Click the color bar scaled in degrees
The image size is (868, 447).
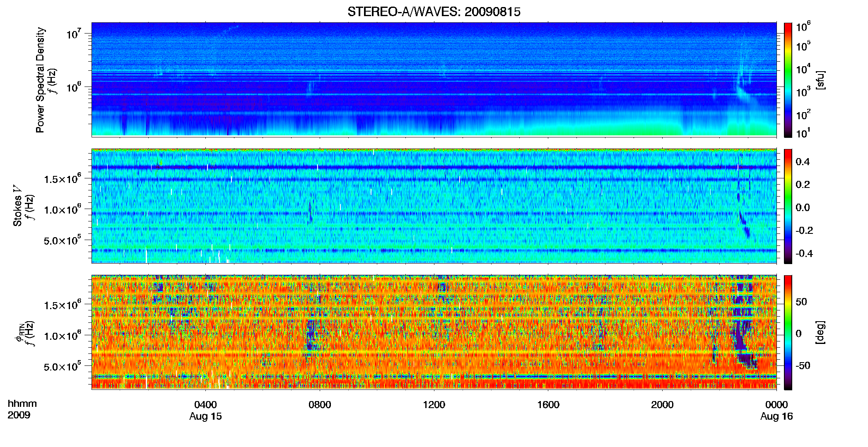point(788,332)
